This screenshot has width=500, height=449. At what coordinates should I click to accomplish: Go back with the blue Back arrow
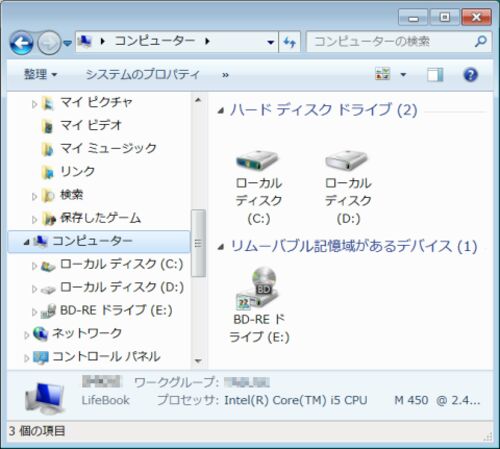(x=22, y=42)
